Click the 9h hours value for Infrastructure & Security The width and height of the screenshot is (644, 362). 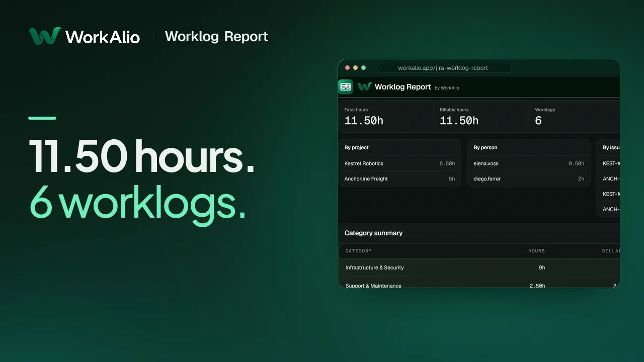(542, 267)
